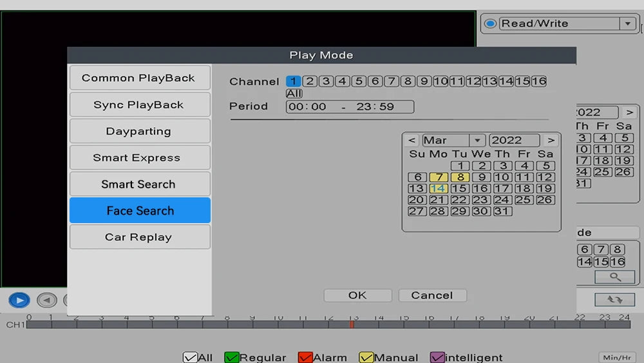Toggle the Regular record type checkbox
Viewport: 644px width, 363px height.
click(232, 357)
